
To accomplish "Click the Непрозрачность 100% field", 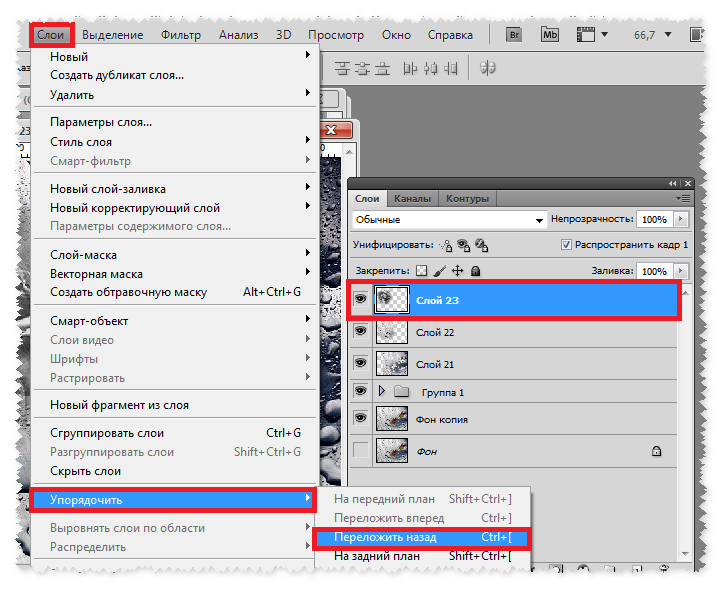I will 655,220.
